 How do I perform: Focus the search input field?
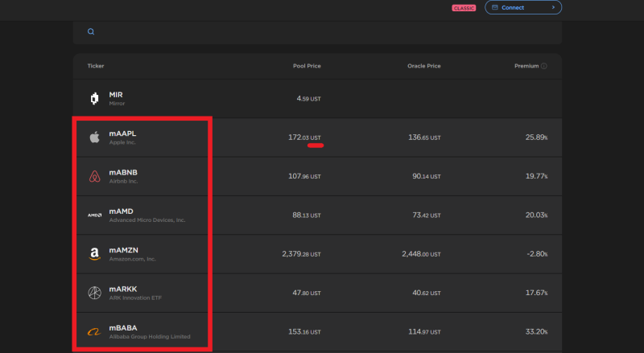(x=317, y=32)
